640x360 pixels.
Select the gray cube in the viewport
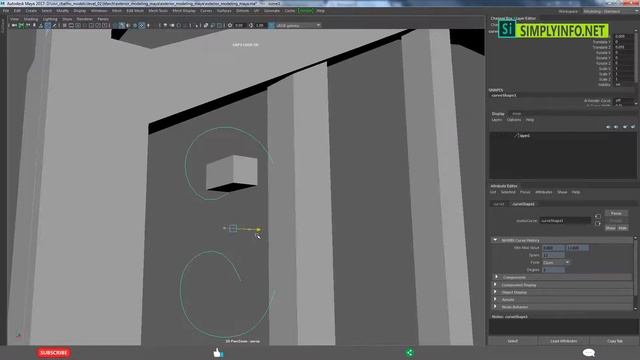pos(232,173)
